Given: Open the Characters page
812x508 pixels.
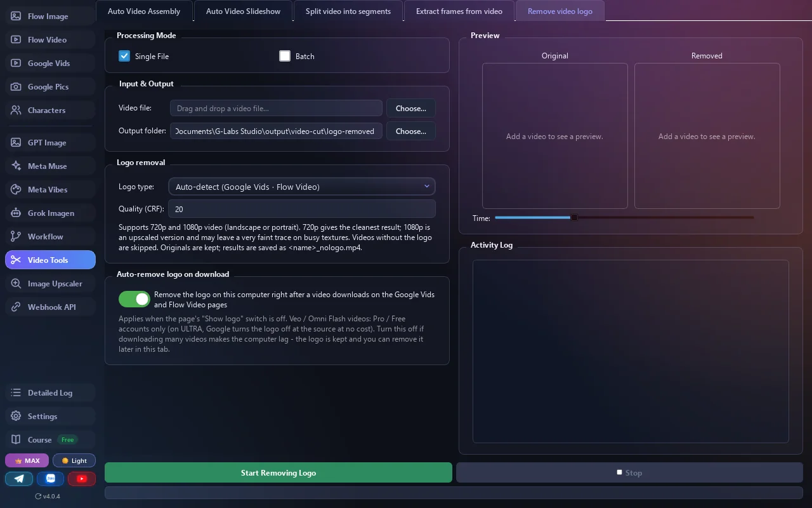Looking at the screenshot, I should (50, 110).
